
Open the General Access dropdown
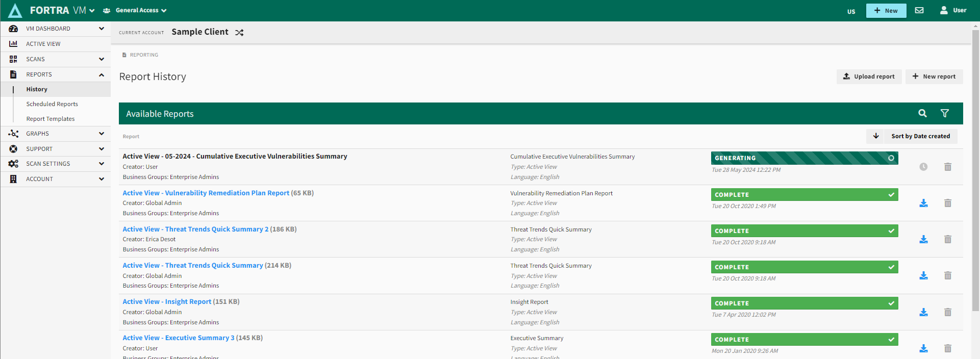135,10
